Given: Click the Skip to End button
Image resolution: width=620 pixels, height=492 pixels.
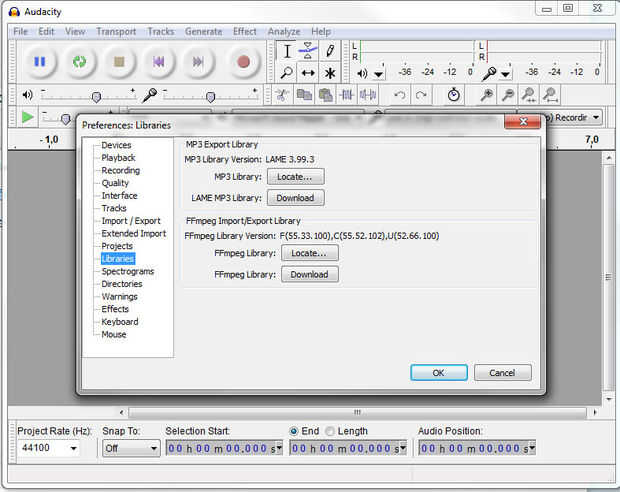Looking at the screenshot, I should pyautogui.click(x=198, y=62).
